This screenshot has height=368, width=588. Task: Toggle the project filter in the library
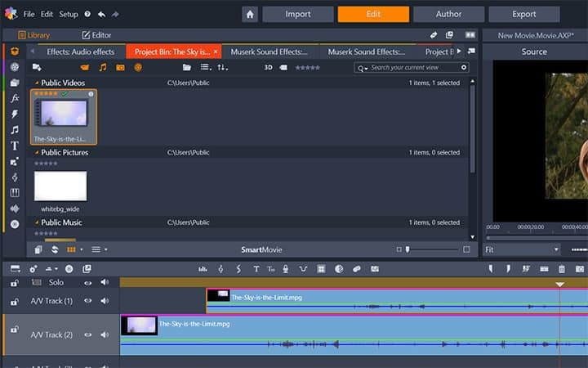[138, 68]
